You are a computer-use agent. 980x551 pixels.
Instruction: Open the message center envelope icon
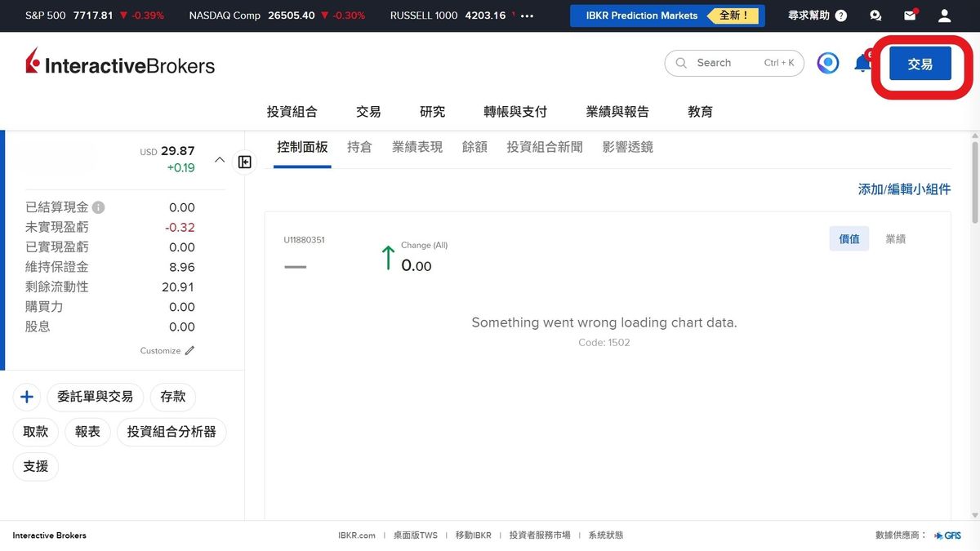click(910, 16)
